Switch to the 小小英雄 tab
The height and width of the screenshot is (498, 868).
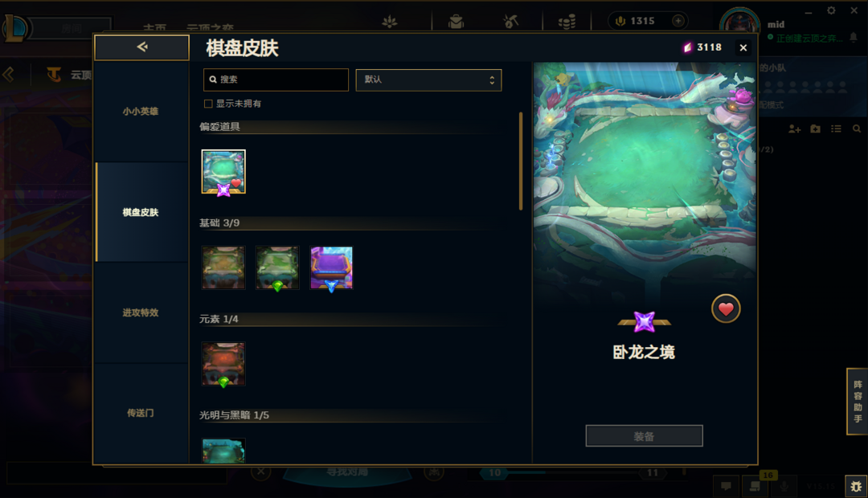click(141, 111)
